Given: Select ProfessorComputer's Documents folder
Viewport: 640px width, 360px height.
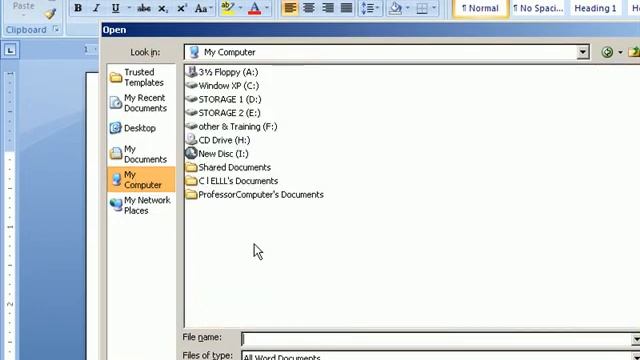Looking at the screenshot, I should 255,194.
